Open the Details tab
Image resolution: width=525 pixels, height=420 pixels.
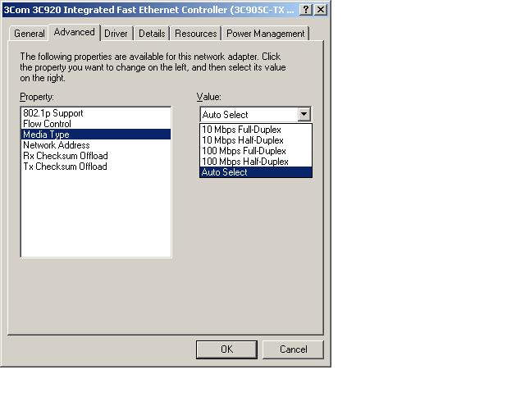152,34
